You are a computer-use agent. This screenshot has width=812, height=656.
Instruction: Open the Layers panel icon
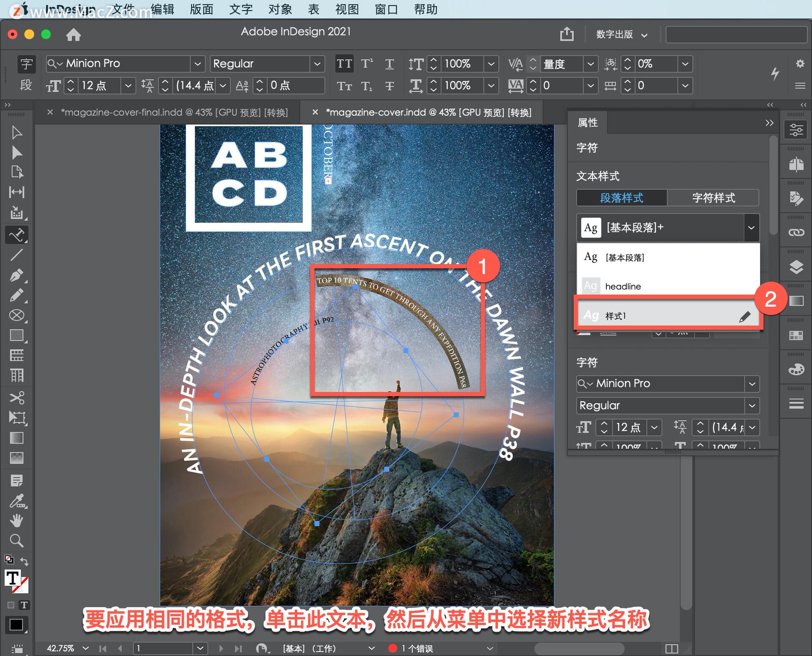tap(796, 265)
